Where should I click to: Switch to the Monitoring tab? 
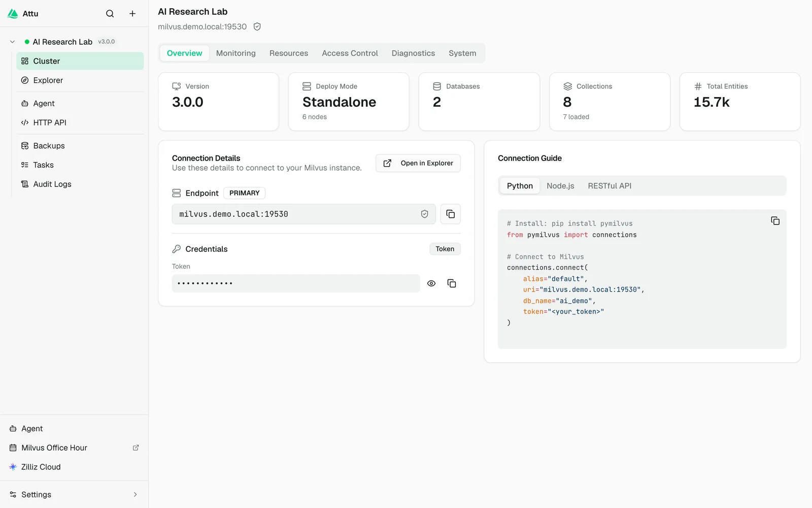(x=236, y=53)
